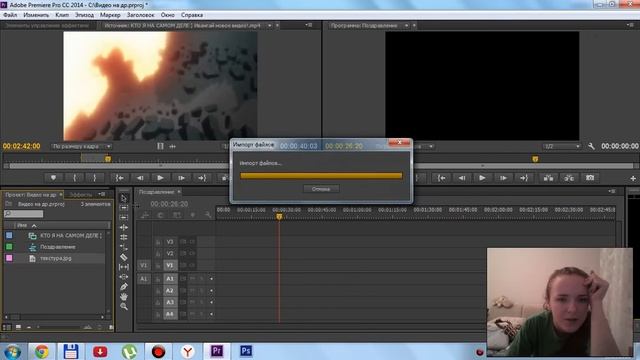The width and height of the screenshot is (640, 360).
Task: Click Extract button in program monitor
Action: (x=569, y=178)
